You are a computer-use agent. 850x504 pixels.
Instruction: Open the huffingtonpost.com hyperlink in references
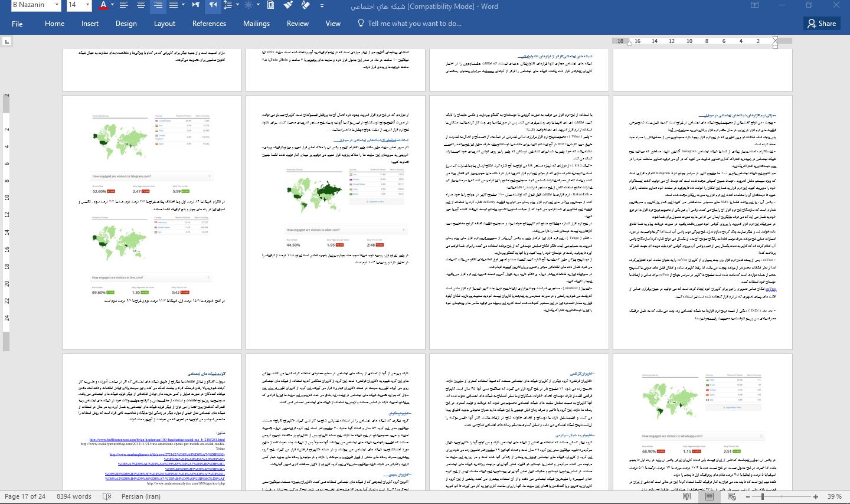point(157,440)
